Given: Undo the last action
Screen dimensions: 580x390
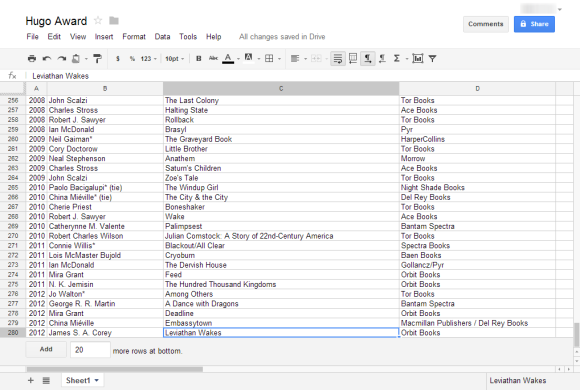Looking at the screenshot, I should 47,58.
